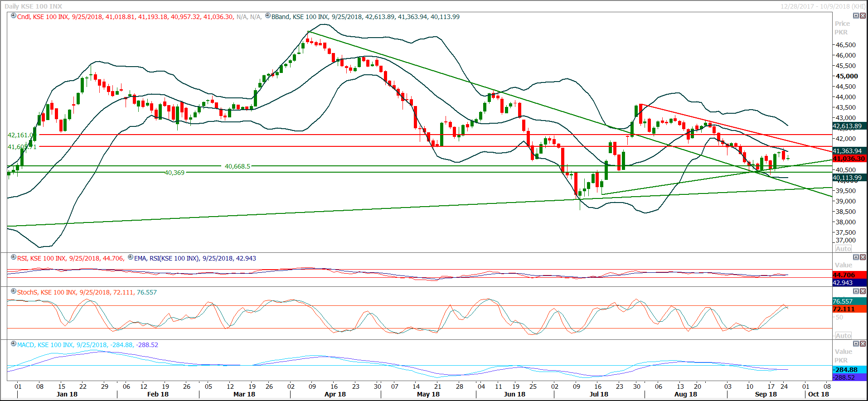
Task: Click the RSI series legend icon
Action: 14,257
